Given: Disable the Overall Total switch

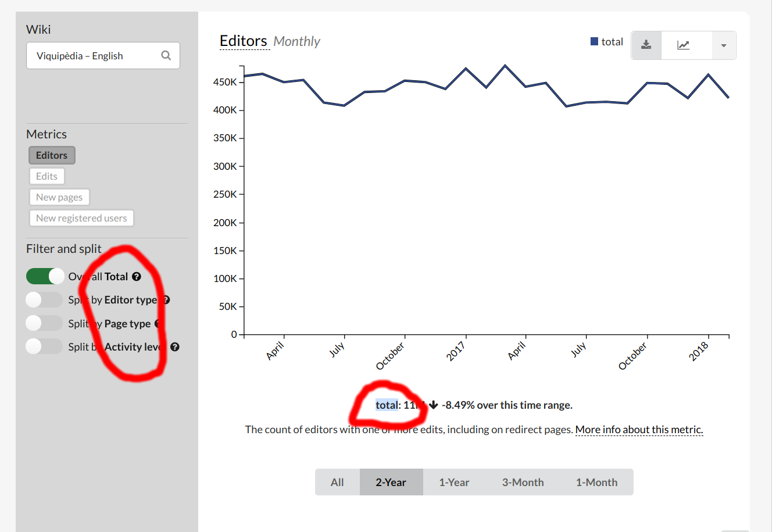Looking at the screenshot, I should [x=45, y=276].
